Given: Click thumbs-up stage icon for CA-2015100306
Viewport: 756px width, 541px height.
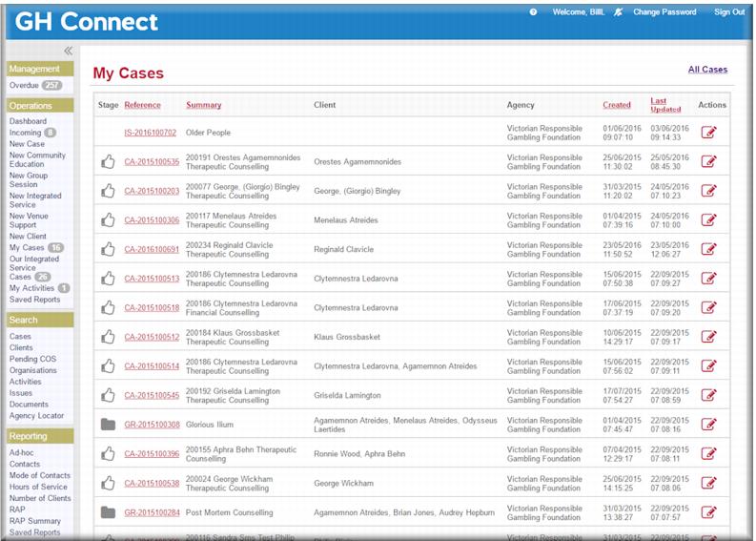Looking at the screenshot, I should (108, 220).
